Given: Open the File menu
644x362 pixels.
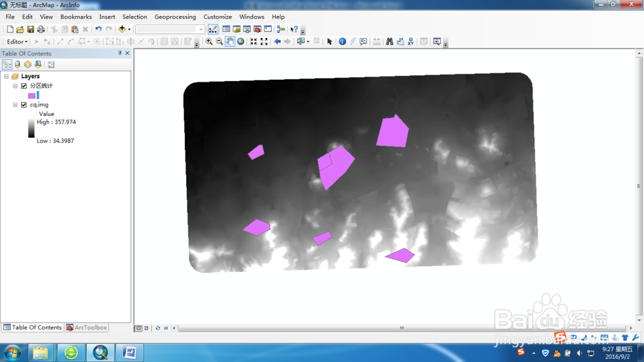Looking at the screenshot, I should [10, 17].
